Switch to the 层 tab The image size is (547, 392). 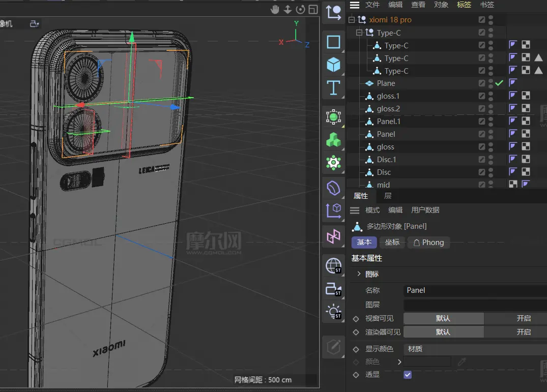[388, 196]
